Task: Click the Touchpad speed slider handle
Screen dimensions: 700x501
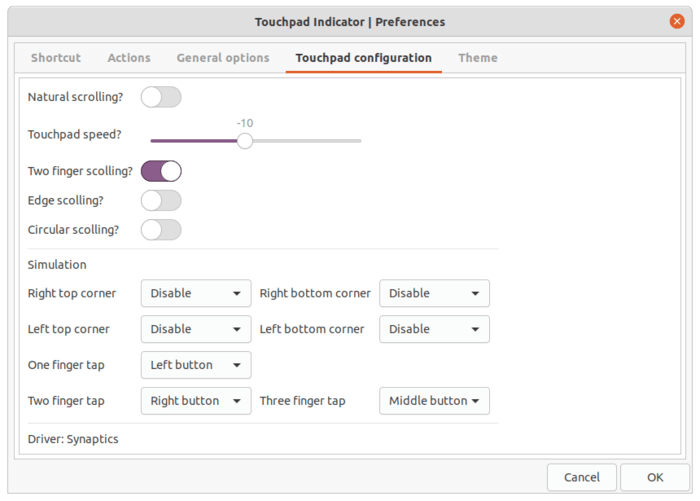Action: (245, 141)
